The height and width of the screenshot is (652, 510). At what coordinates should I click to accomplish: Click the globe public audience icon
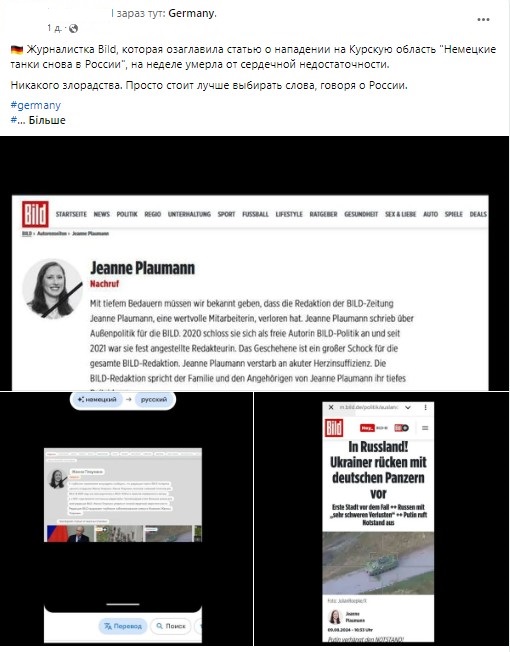point(73,29)
